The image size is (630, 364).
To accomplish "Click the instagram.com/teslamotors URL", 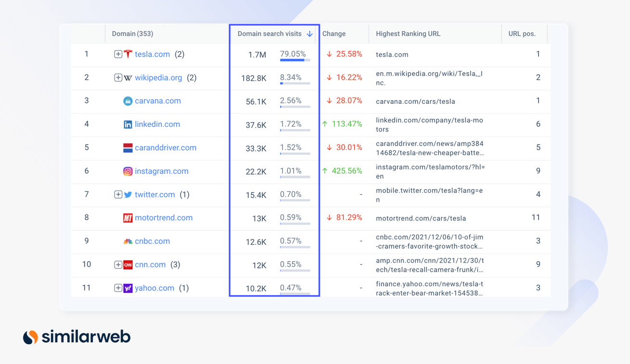I will 430,171.
